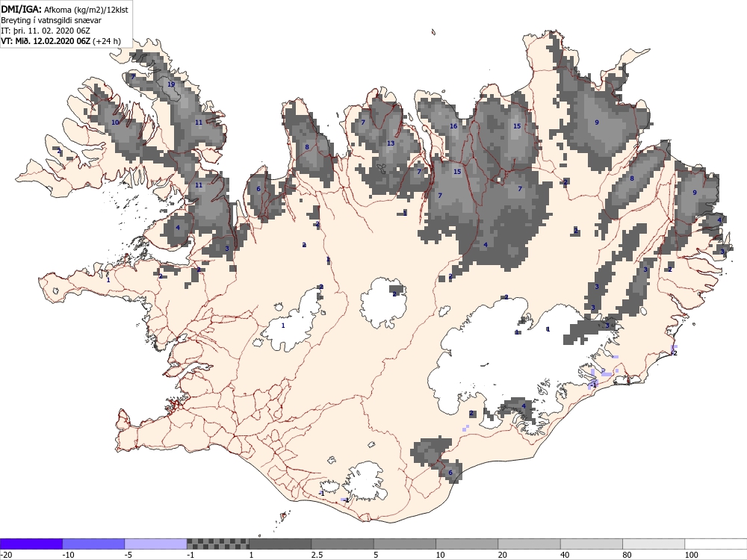
Task: Click the dark purple -20 to -10 legend swatch
Action: pos(31,544)
